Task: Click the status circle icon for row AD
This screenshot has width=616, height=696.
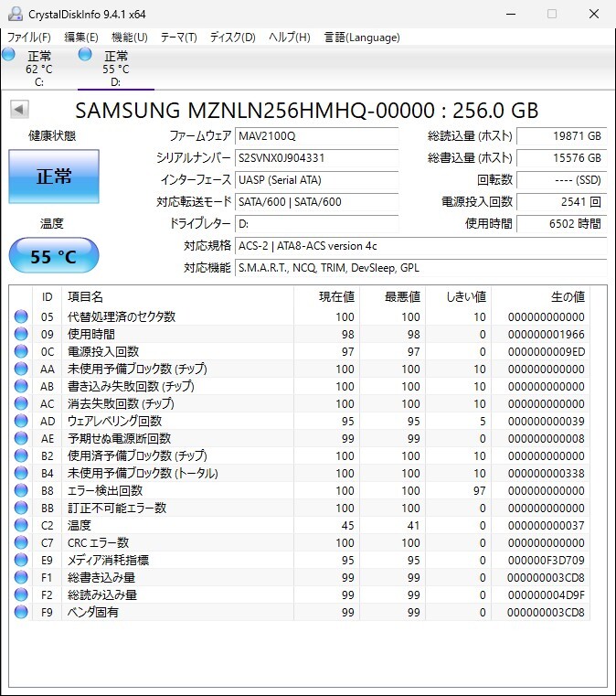Action: (x=21, y=421)
